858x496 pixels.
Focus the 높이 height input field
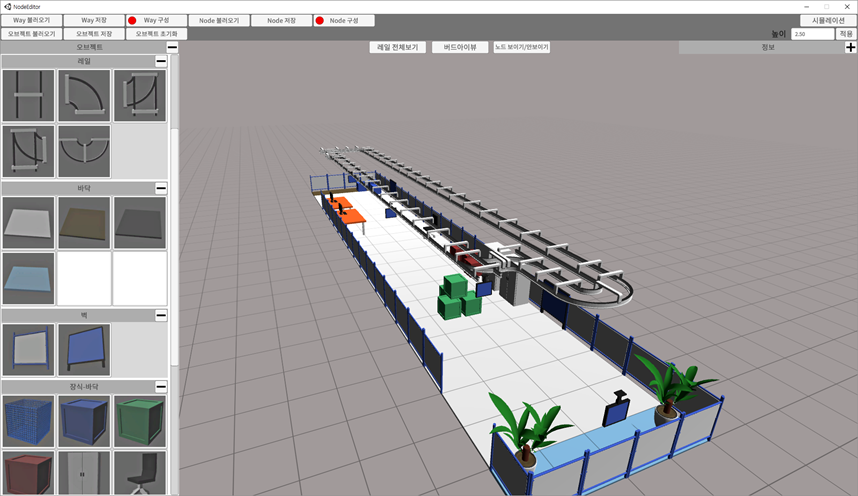(813, 34)
